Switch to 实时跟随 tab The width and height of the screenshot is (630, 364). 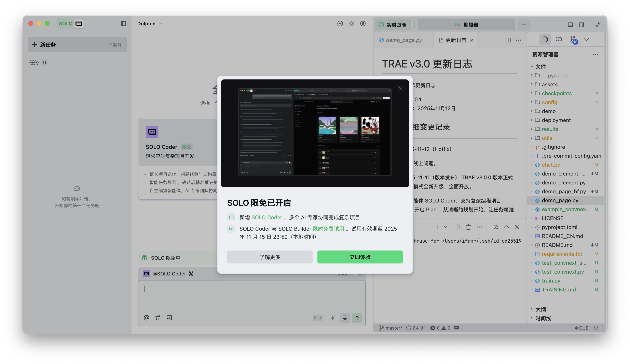(x=393, y=25)
